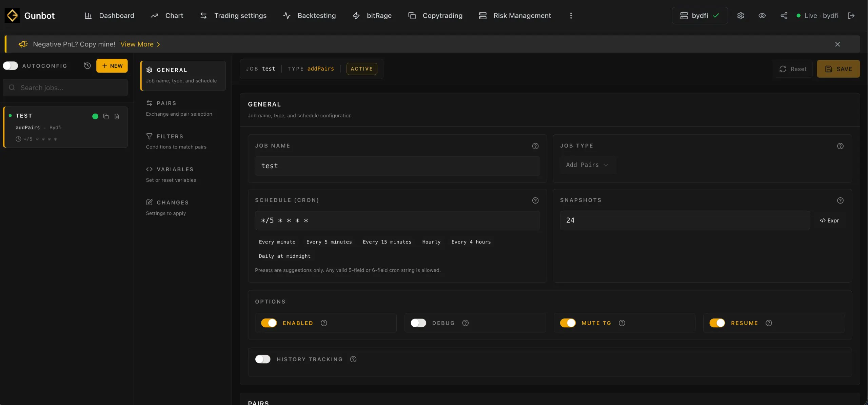Click the share icon in top bar

coord(784,16)
